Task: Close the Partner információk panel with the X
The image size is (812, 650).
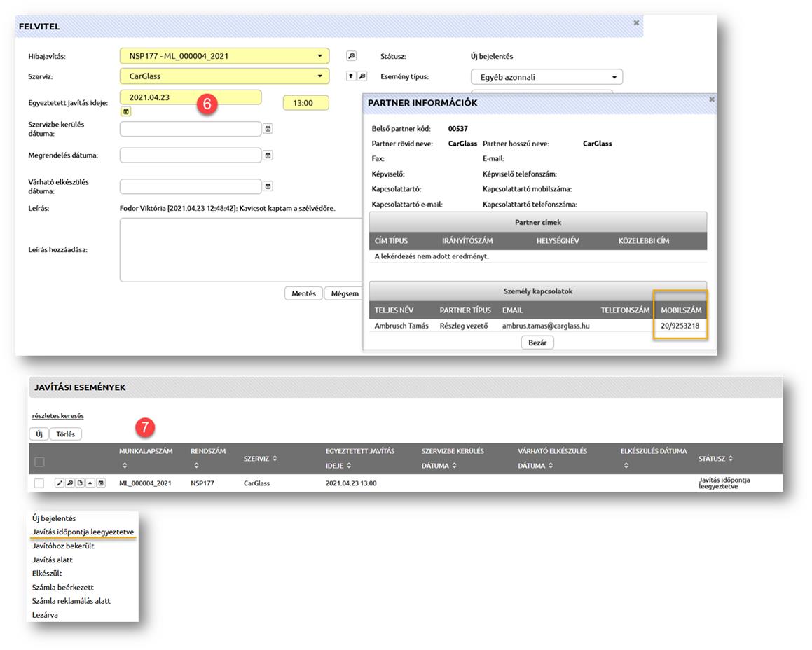Action: click(x=712, y=99)
